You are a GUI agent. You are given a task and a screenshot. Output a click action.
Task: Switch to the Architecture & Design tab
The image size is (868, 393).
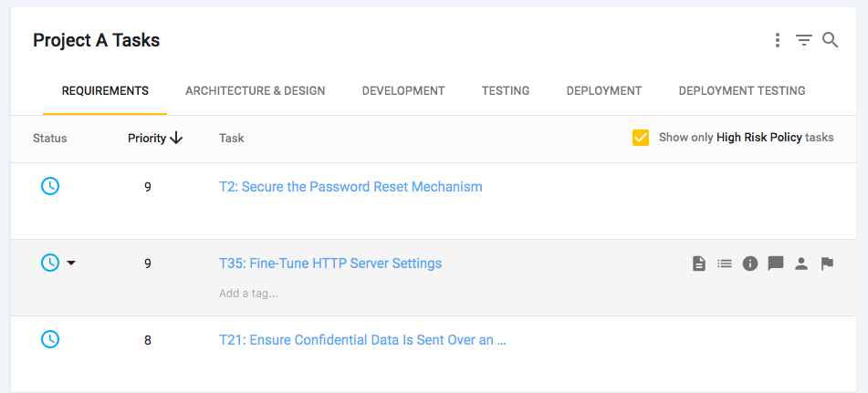255,91
